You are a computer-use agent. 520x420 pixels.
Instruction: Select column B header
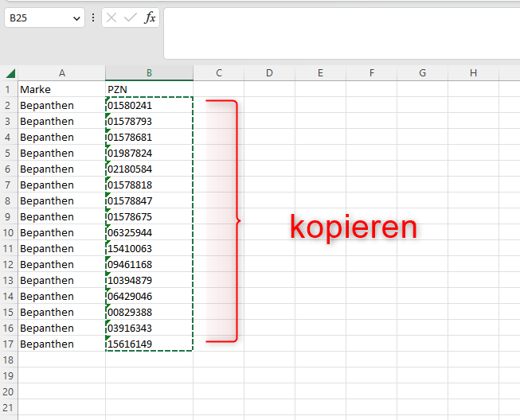pos(149,73)
